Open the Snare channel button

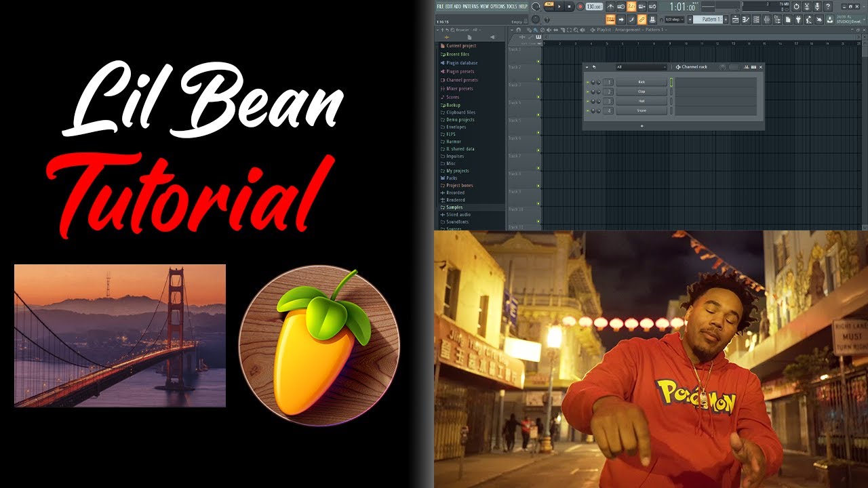point(642,110)
